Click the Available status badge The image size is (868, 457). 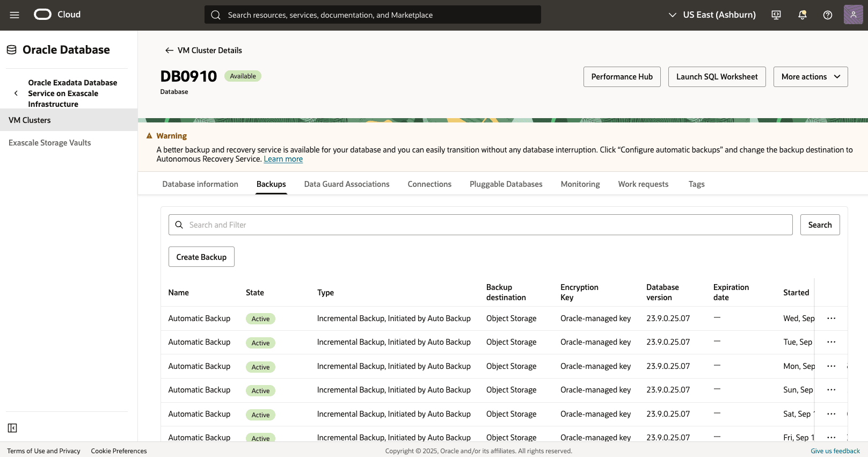(243, 76)
